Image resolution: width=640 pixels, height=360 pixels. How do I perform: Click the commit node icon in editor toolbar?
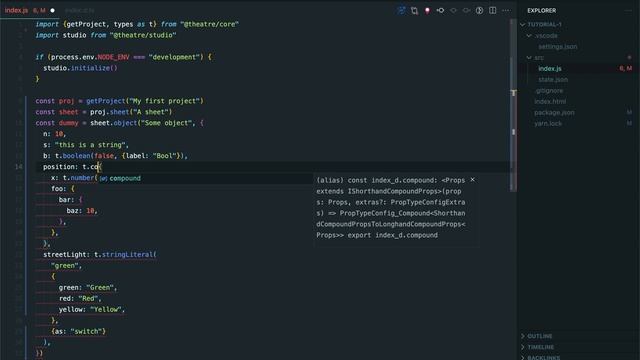click(x=440, y=11)
